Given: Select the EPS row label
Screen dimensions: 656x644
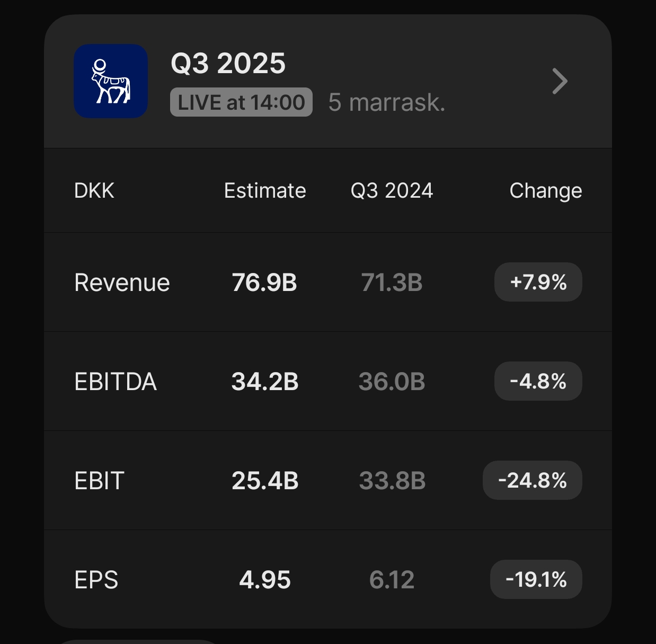Looking at the screenshot, I should pos(96,580).
